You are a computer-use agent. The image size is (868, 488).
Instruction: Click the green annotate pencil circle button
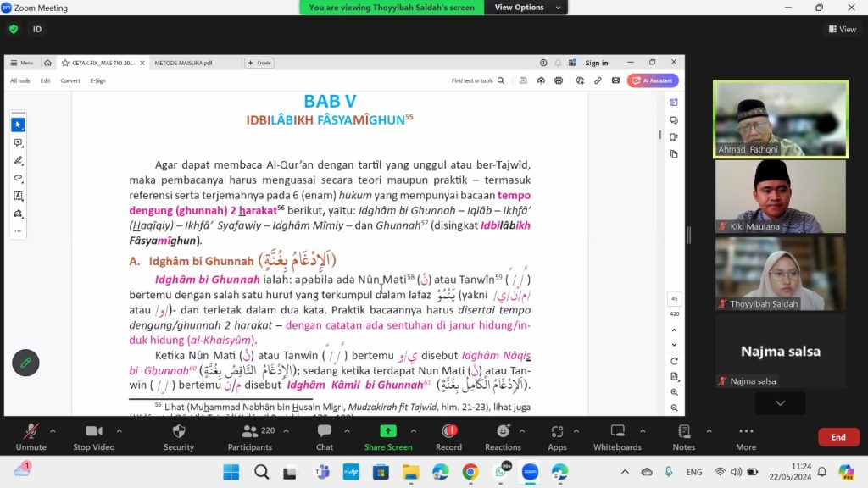(25, 363)
